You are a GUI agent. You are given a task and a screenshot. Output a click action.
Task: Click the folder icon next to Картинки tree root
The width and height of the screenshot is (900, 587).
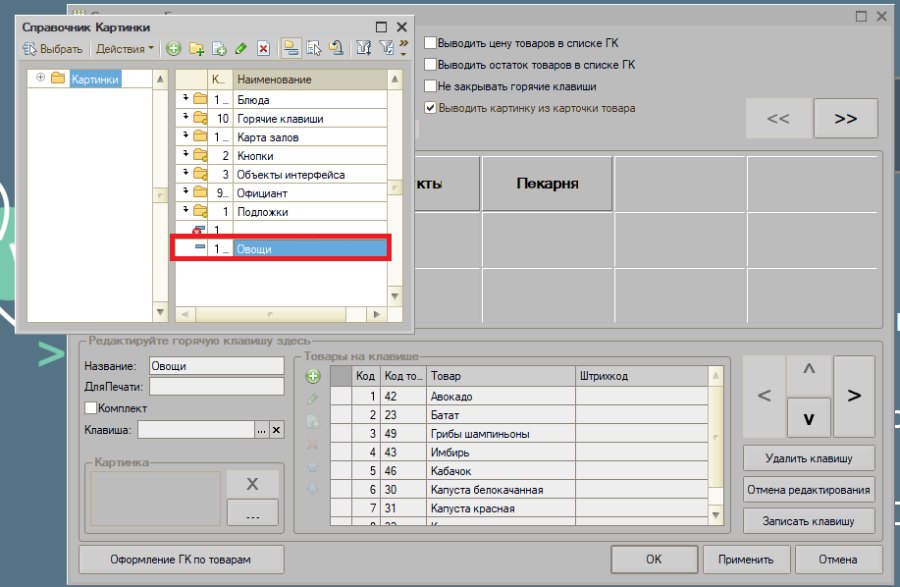click(x=57, y=78)
